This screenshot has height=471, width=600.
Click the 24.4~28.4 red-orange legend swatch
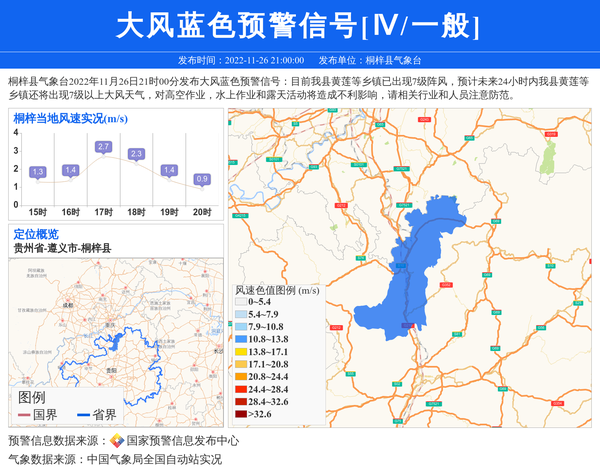coord(240,389)
